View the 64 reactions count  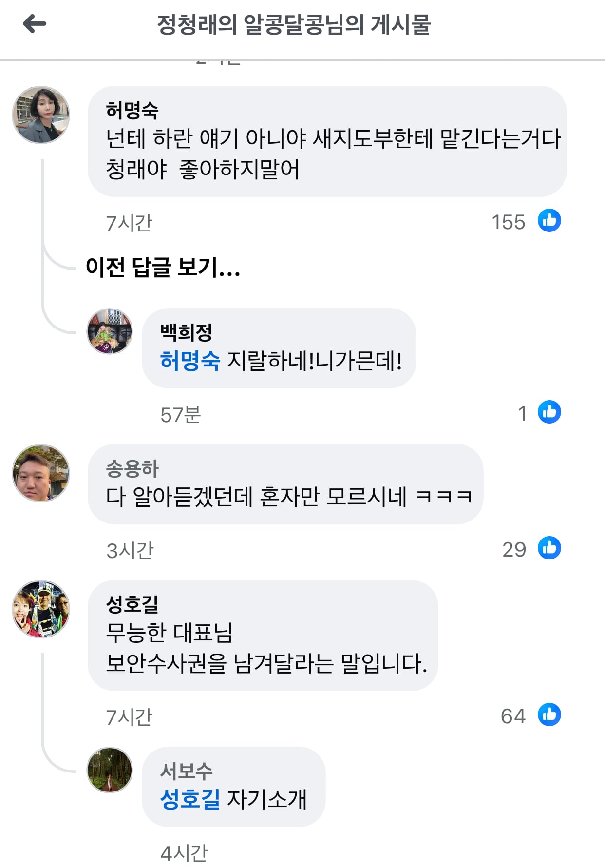click(x=513, y=716)
